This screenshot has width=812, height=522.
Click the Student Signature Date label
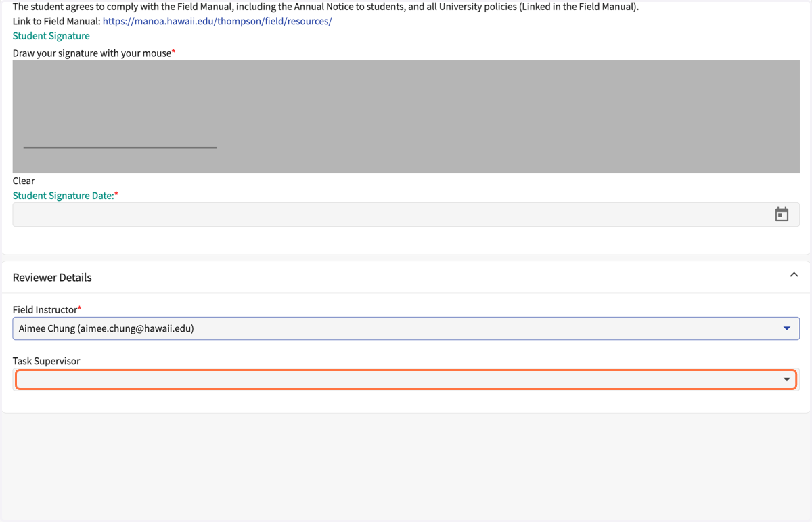point(64,196)
